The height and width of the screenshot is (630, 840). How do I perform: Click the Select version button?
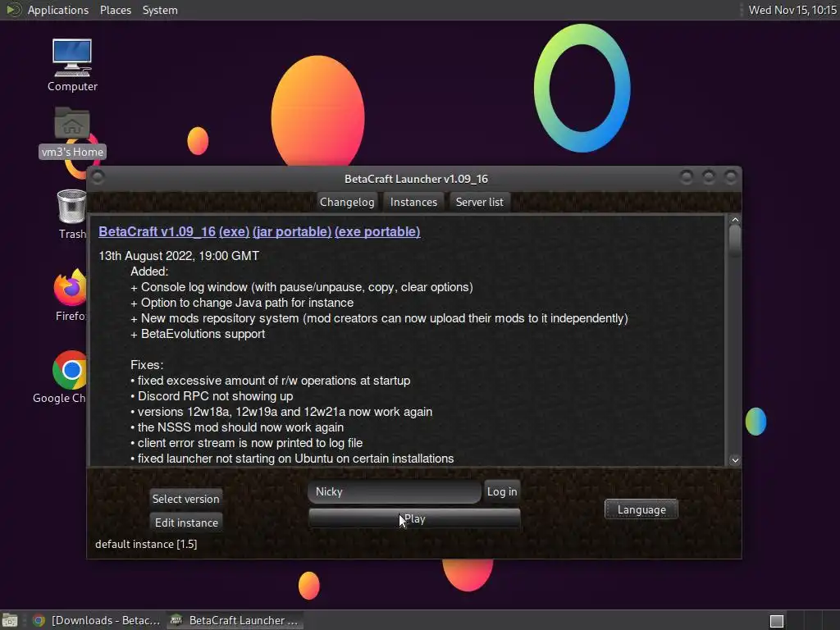pos(186,499)
